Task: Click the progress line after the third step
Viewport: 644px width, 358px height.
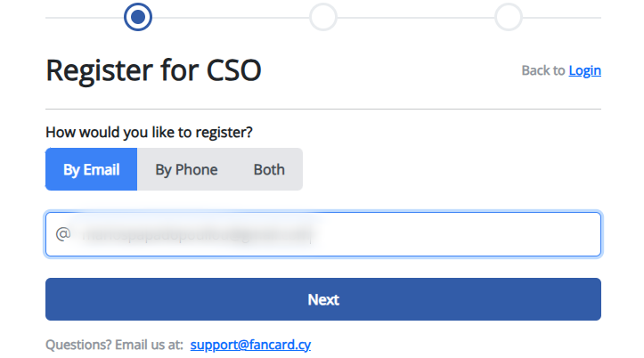Action: [x=562, y=18]
